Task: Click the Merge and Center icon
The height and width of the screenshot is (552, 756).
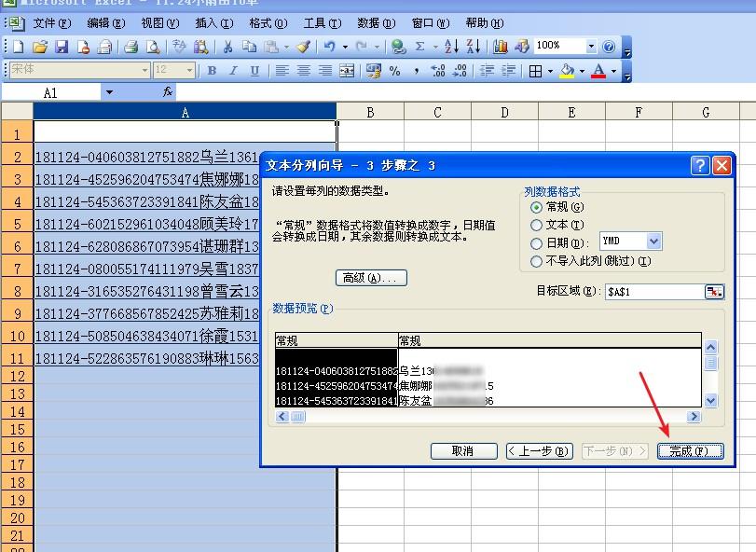Action: point(347,72)
